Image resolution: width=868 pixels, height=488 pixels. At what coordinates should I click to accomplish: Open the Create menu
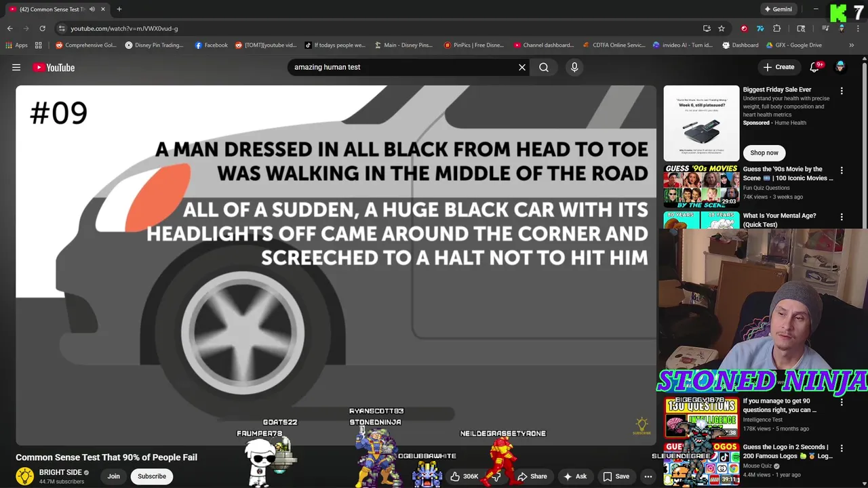point(778,67)
